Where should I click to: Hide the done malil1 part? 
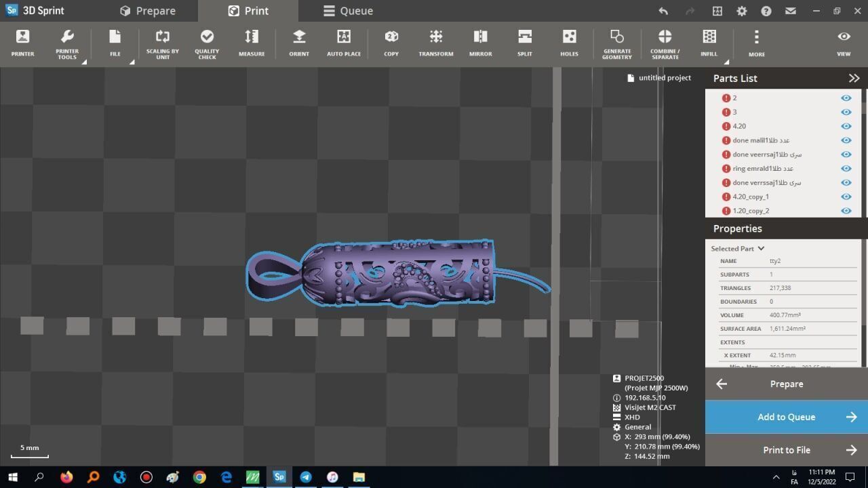(x=846, y=140)
